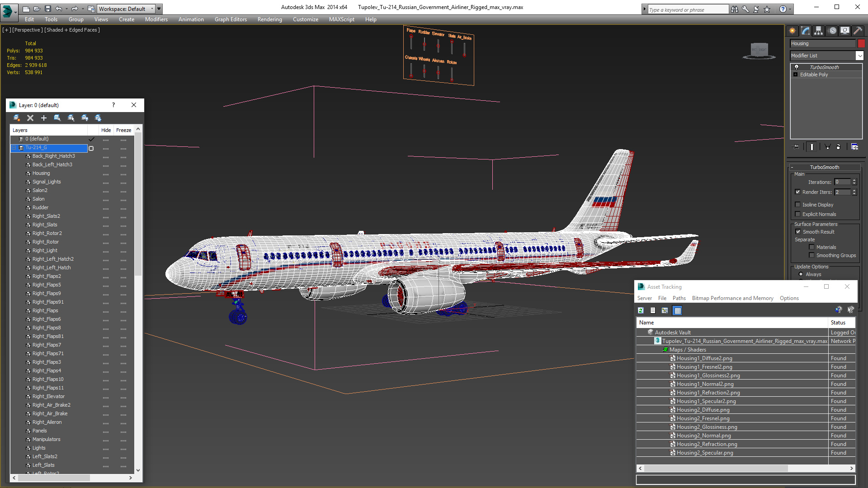Open the Hierarchy command panel tab
The width and height of the screenshot is (868, 488).
(819, 31)
